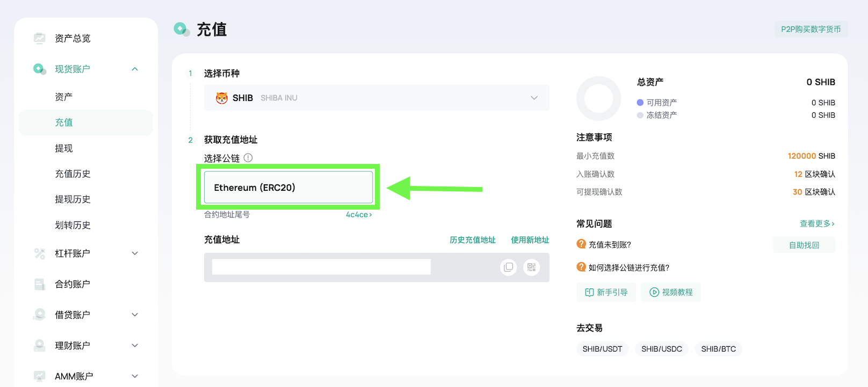Open the Ethereum (ERC20) chain selector
This screenshot has width=868, height=387.
(x=288, y=188)
